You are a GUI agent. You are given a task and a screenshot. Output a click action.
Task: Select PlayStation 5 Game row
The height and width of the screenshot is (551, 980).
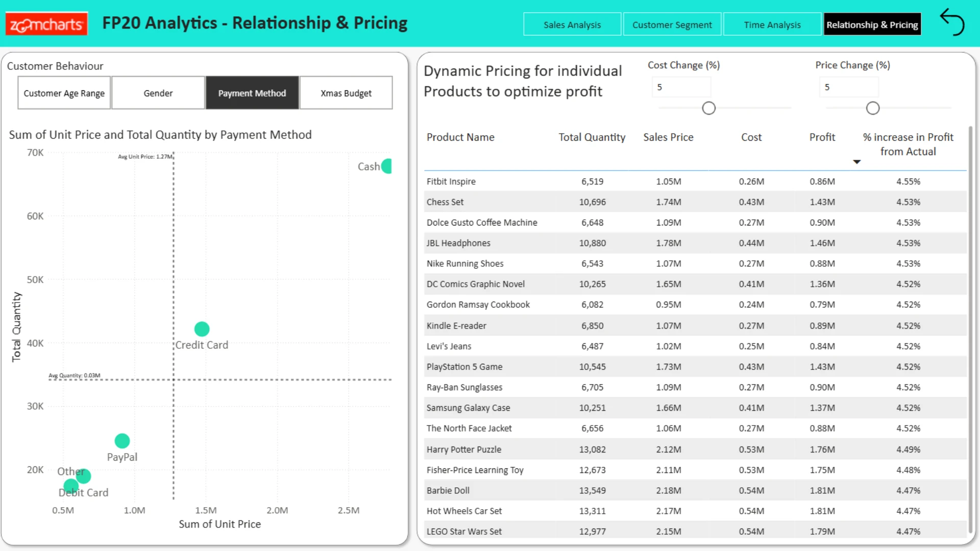tap(695, 367)
